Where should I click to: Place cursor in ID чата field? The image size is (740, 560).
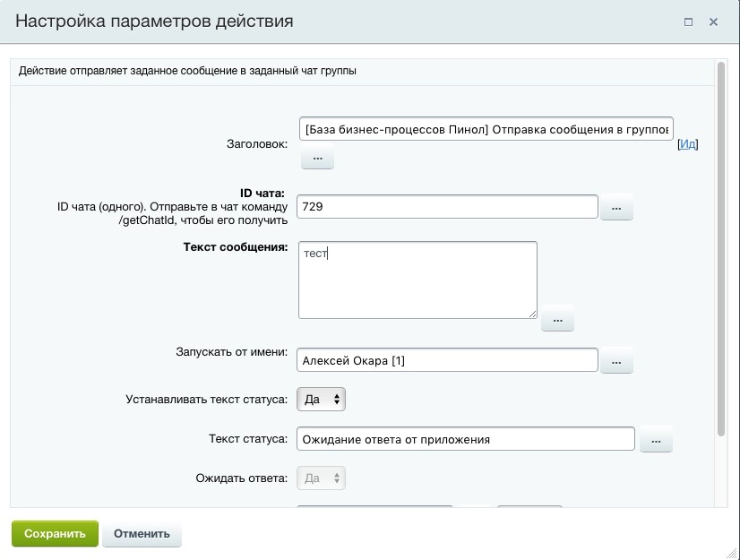coord(448,206)
